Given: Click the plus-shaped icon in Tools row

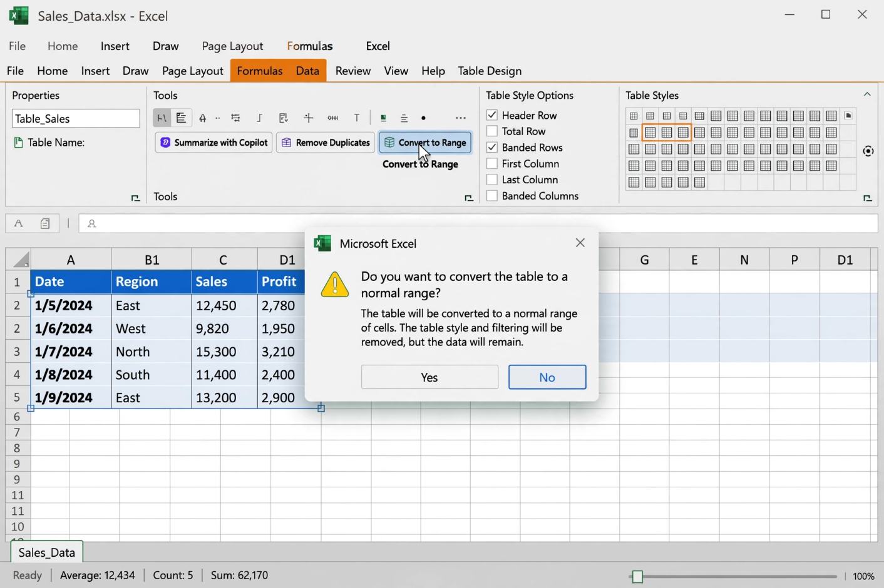Looking at the screenshot, I should click(x=308, y=118).
